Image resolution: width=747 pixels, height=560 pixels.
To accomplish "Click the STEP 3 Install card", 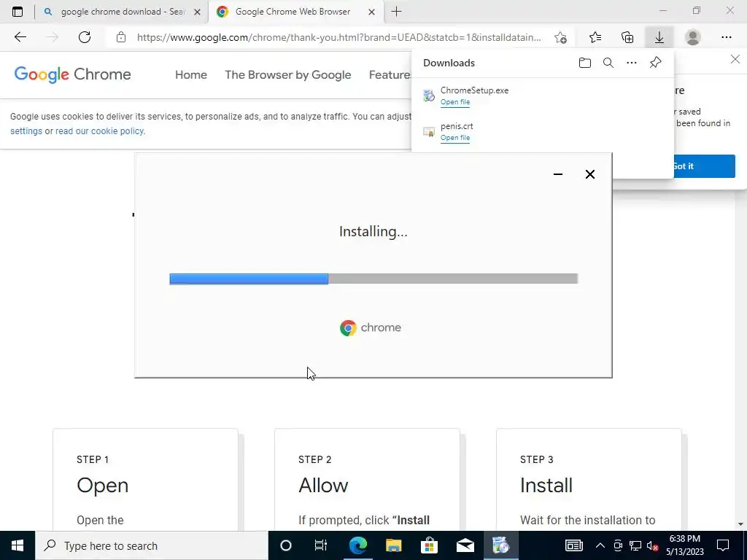I will click(x=589, y=480).
